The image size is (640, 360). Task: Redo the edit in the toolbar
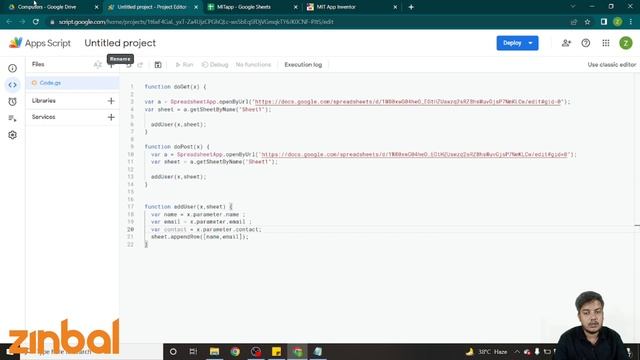[x=140, y=65]
